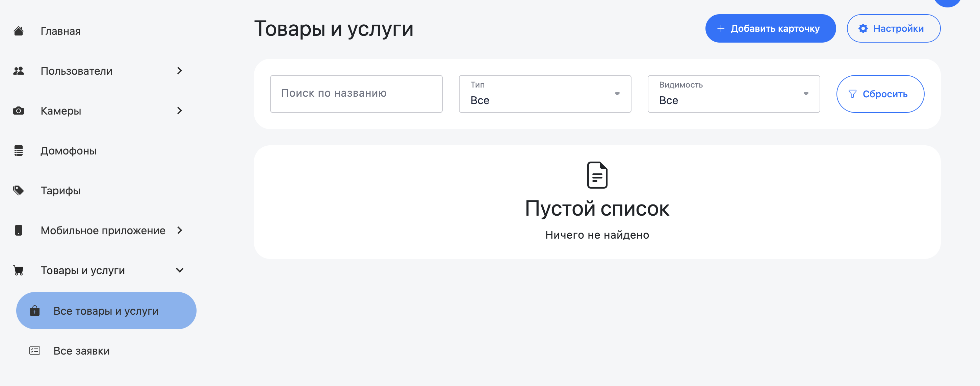
Task: Select Все товары и услуги menu item
Action: [106, 311]
